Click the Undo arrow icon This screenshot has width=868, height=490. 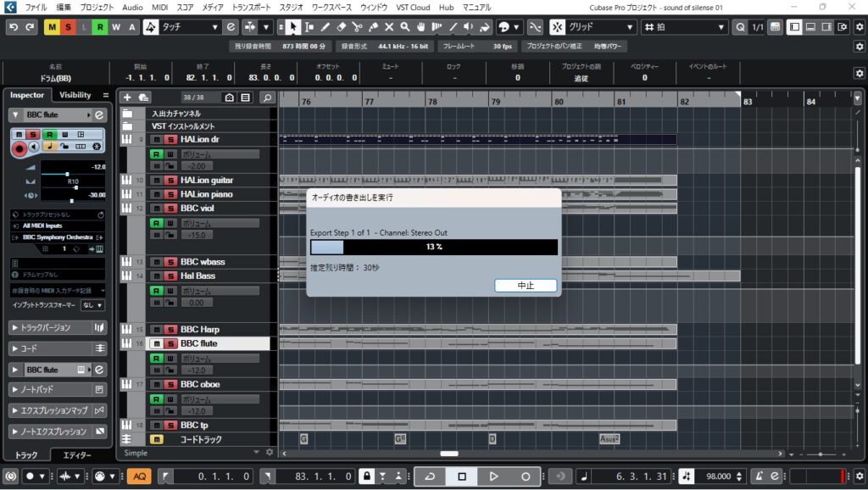[x=14, y=27]
